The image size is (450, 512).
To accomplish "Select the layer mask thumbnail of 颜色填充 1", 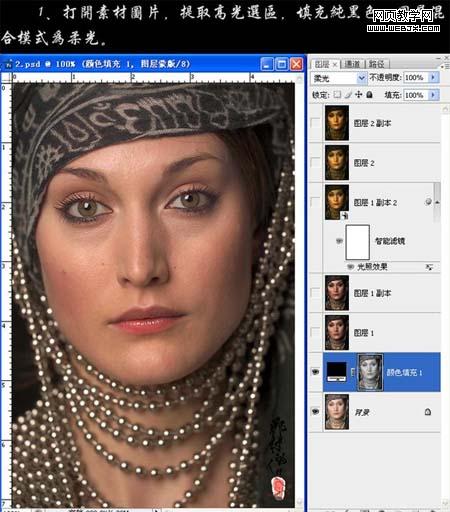I will (370, 372).
